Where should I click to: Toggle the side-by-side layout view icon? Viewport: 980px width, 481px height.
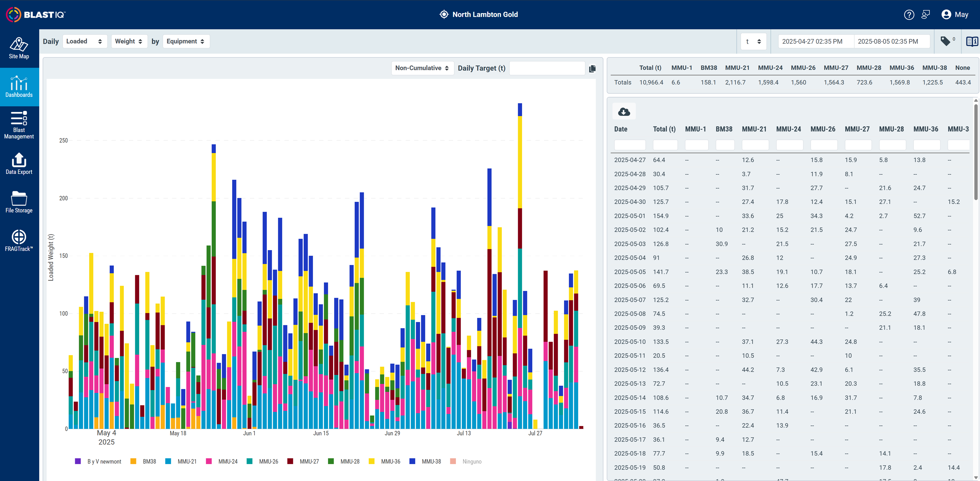pyautogui.click(x=972, y=41)
